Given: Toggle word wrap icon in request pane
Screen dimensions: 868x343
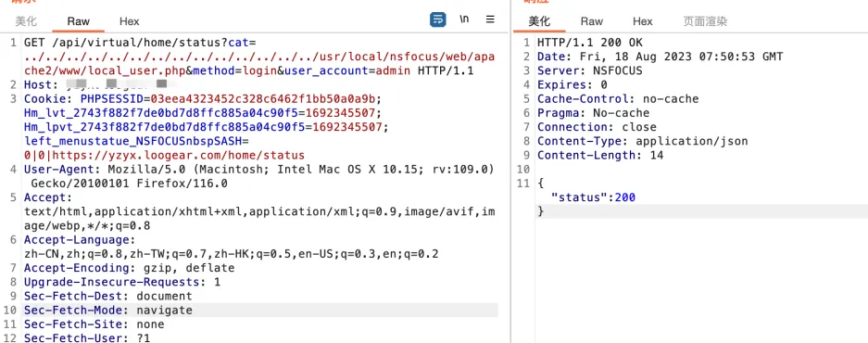Looking at the screenshot, I should tap(438, 20).
